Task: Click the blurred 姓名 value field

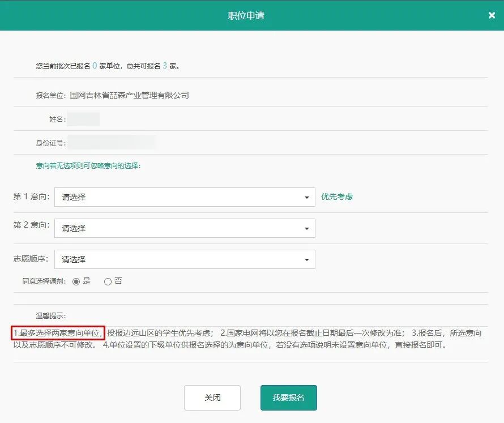Action: (x=84, y=119)
